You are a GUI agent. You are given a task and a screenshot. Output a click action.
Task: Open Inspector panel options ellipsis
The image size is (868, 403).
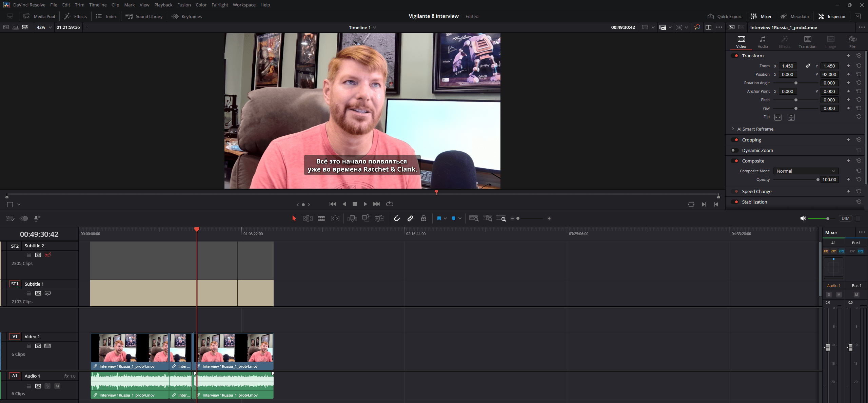(862, 27)
